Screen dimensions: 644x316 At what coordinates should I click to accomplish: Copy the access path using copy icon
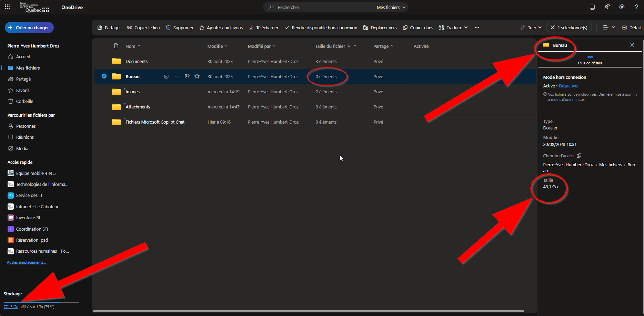click(579, 156)
